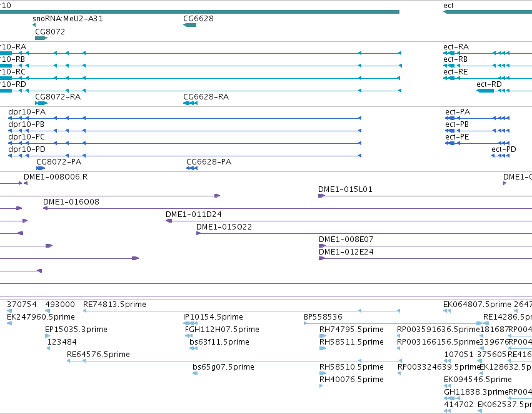Open the DME1-015O22 clone label
The width and height of the screenshot is (532, 414).
tap(224, 227)
